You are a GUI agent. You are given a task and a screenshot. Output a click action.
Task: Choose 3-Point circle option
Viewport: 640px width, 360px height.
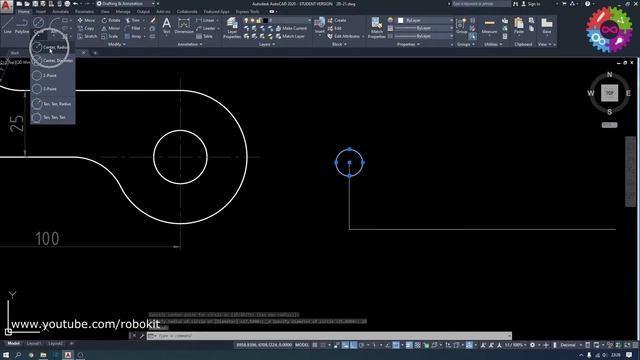point(53,89)
